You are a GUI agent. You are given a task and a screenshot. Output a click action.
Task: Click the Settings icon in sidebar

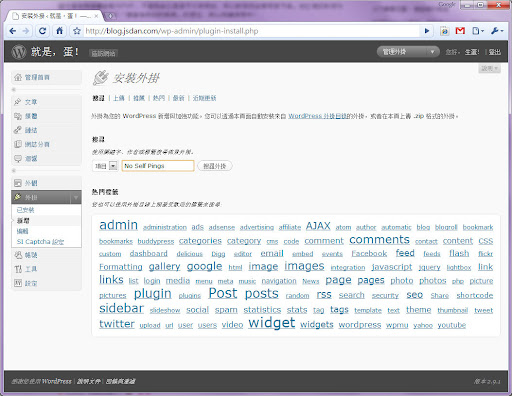click(x=18, y=283)
